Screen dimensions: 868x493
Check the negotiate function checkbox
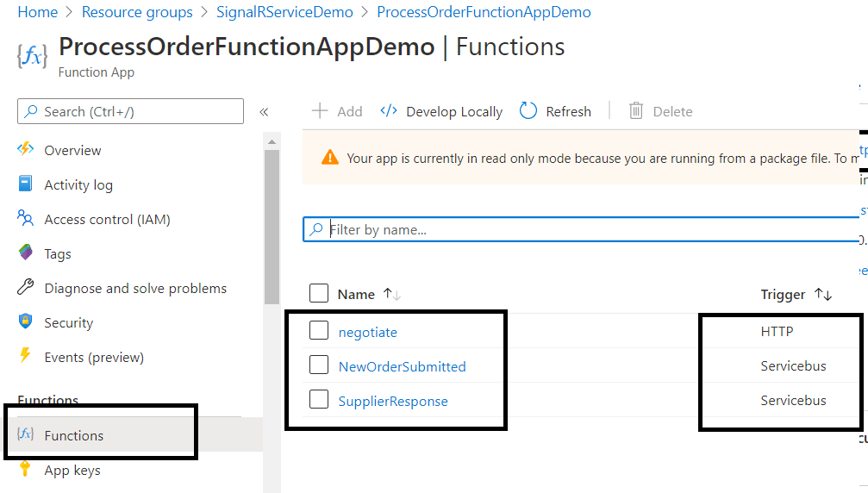319,330
